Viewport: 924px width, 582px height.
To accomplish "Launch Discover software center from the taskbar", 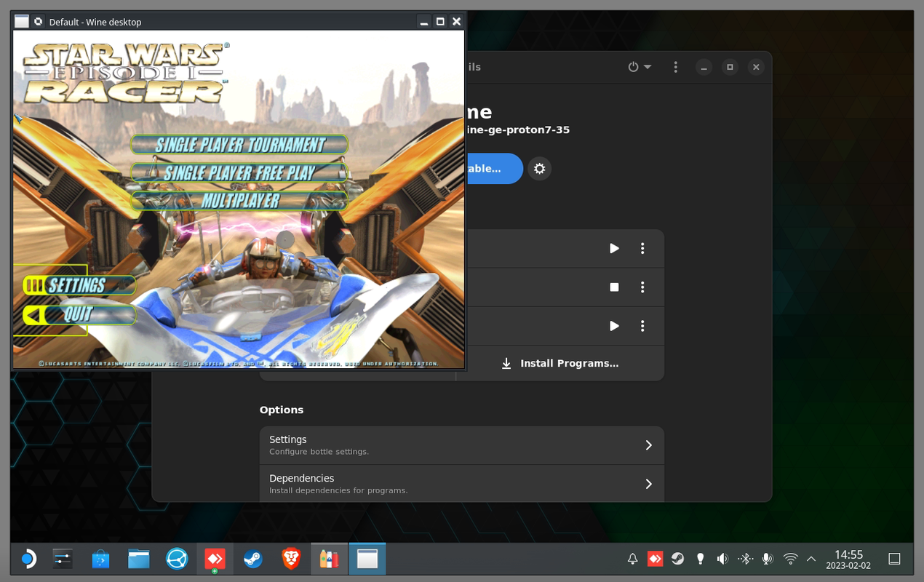I will 100,559.
